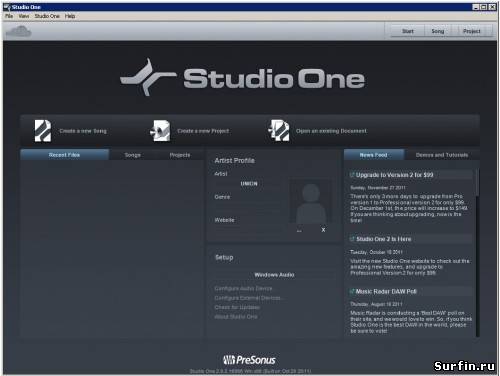
Task: Click the Open an existing Document icon
Action: [x=279, y=131]
